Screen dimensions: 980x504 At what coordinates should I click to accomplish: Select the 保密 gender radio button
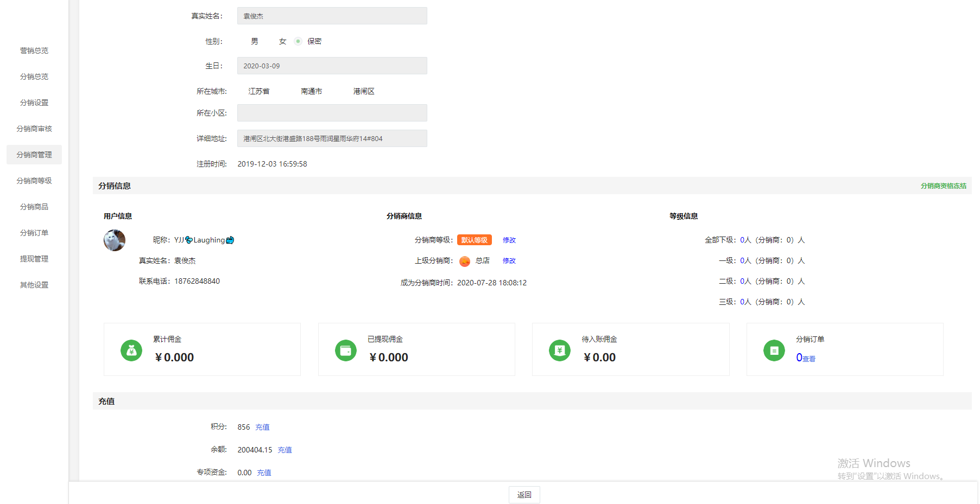pyautogui.click(x=298, y=41)
